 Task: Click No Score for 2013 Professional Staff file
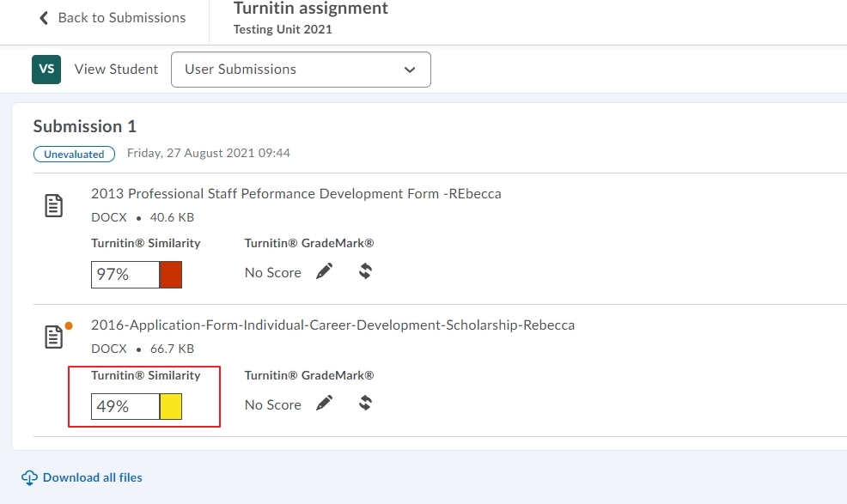pos(273,273)
